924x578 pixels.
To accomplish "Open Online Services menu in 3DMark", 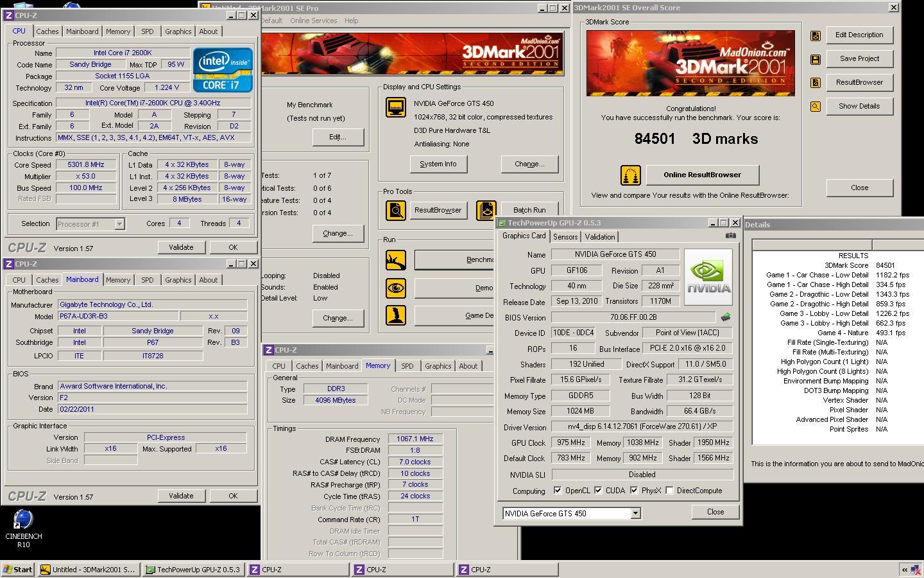I will (x=313, y=21).
